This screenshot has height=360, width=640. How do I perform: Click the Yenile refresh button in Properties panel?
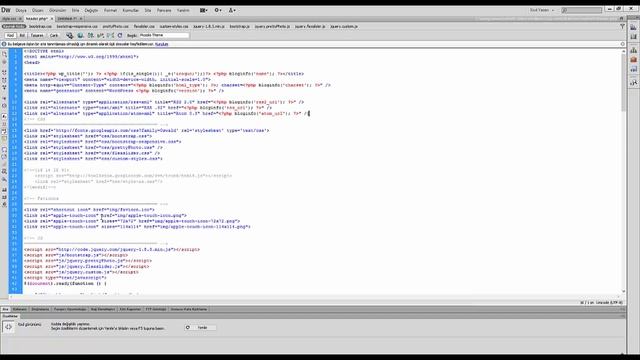tap(200, 327)
